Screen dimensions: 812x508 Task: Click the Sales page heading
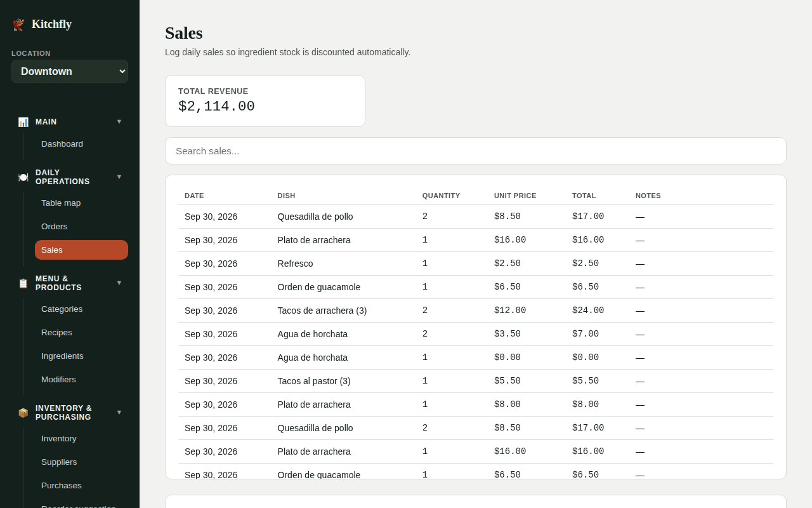pos(184,33)
